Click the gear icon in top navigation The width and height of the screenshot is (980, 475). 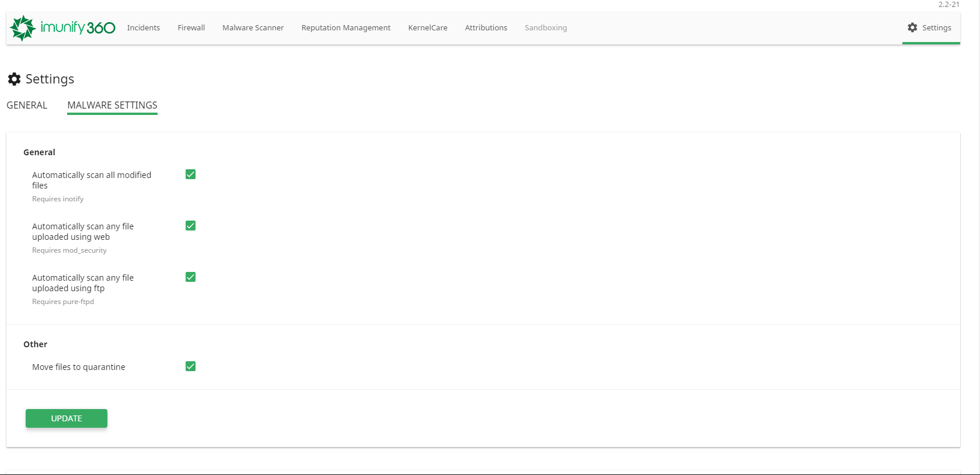(912, 27)
